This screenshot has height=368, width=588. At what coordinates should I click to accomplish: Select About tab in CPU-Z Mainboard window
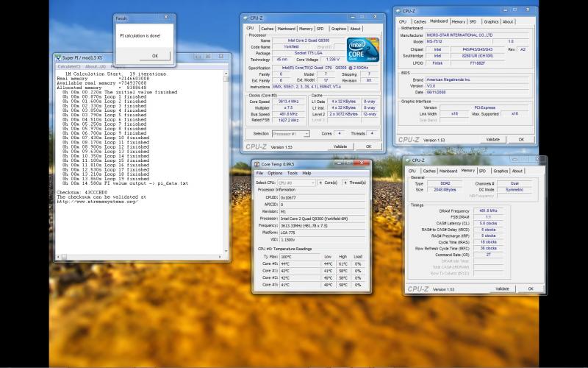click(508, 22)
